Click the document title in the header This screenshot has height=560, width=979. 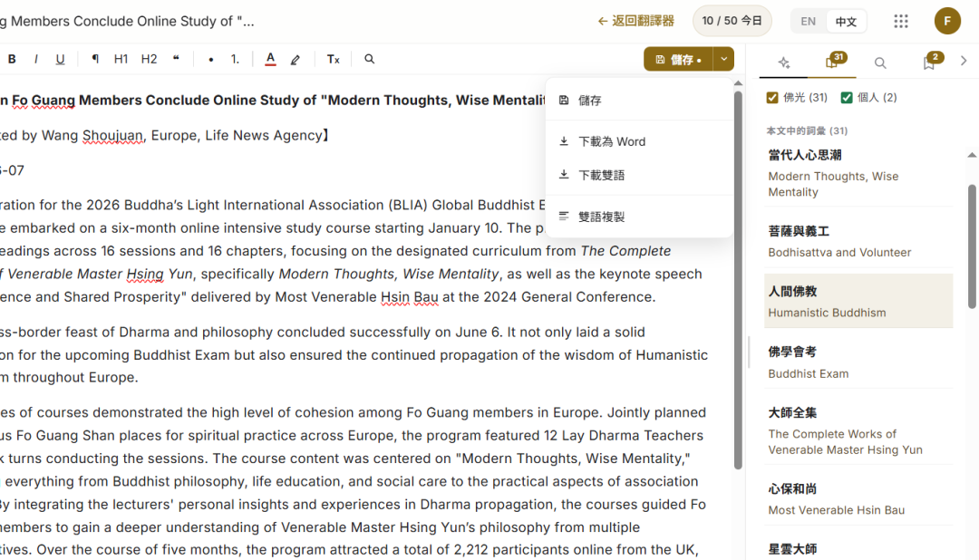tap(128, 21)
